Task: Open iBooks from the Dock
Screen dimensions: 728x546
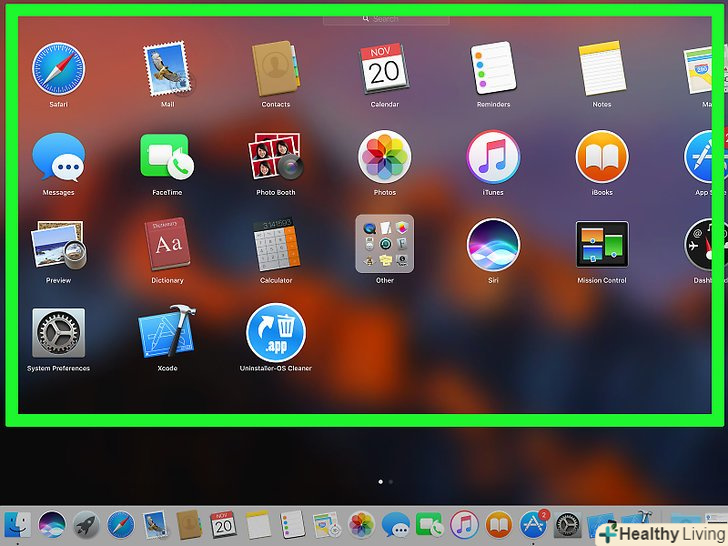Action: point(499,525)
